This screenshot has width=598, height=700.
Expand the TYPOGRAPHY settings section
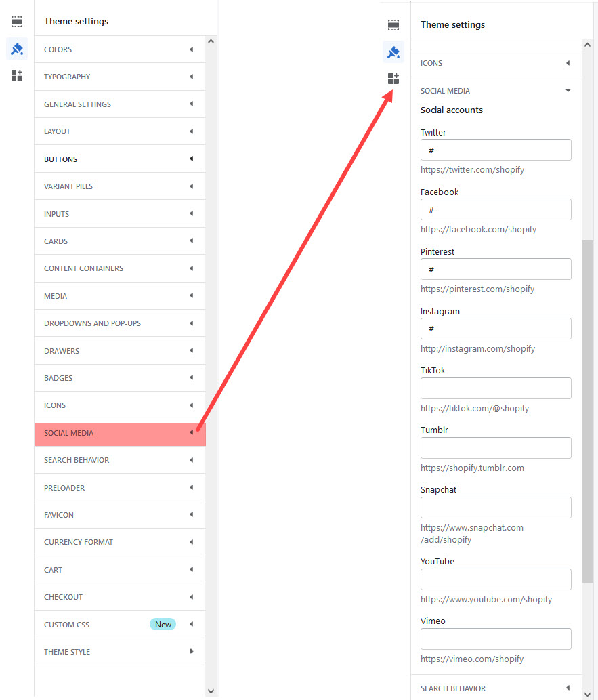point(119,77)
